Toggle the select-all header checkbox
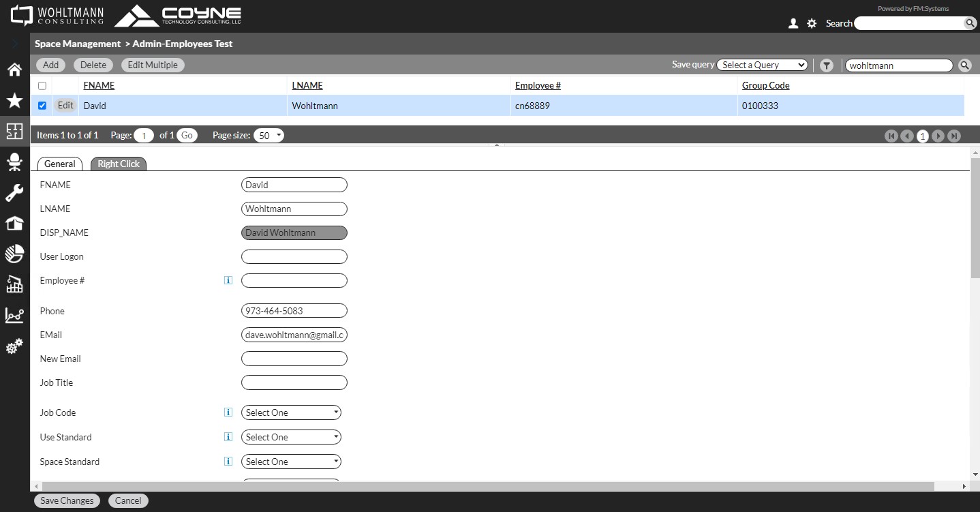980x512 pixels. pos(42,86)
